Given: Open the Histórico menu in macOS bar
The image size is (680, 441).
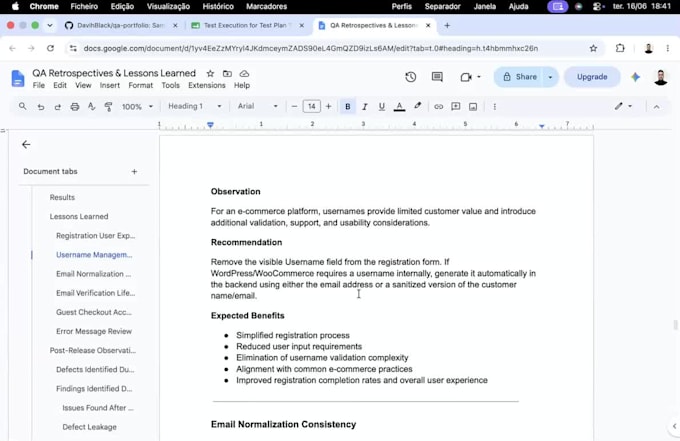Looking at the screenshot, I should 218,7.
